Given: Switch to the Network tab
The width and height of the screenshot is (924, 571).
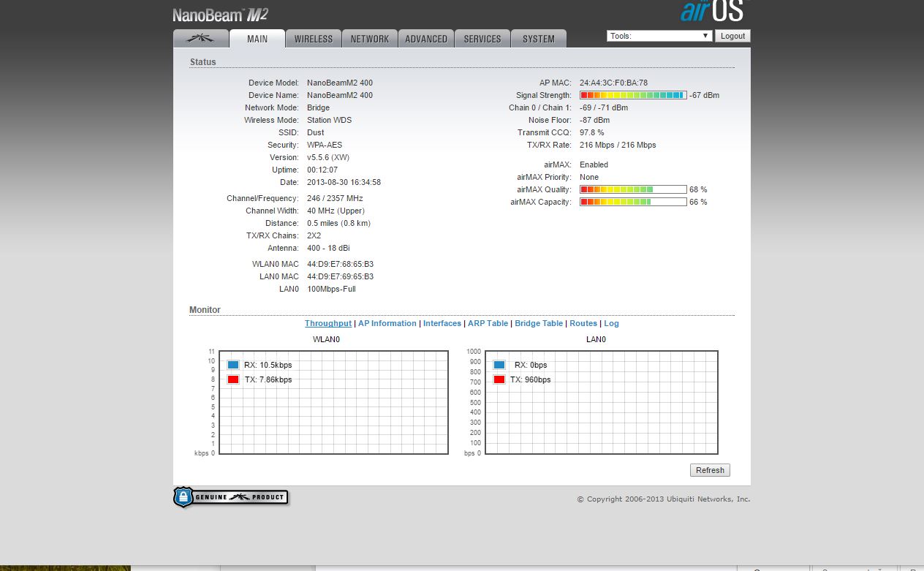Looking at the screenshot, I should point(370,39).
